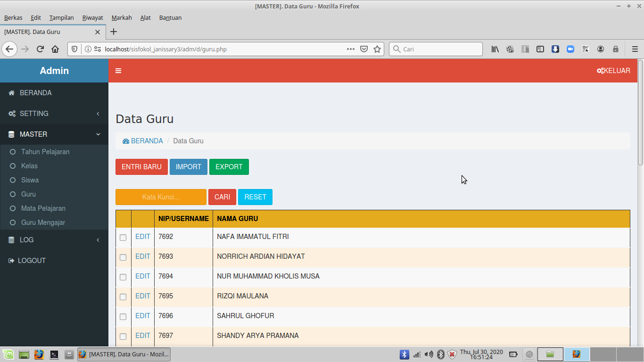
Task: Adjust sound via the volume tray icon
Action: [429, 354]
